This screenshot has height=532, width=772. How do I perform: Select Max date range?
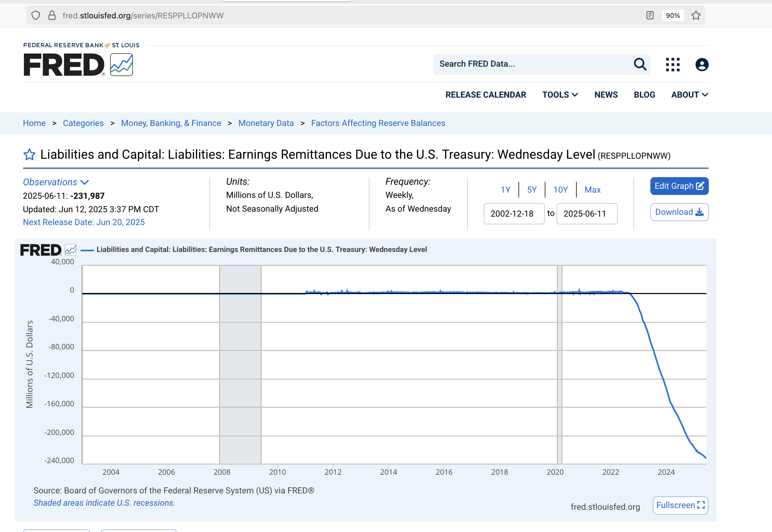coord(592,190)
